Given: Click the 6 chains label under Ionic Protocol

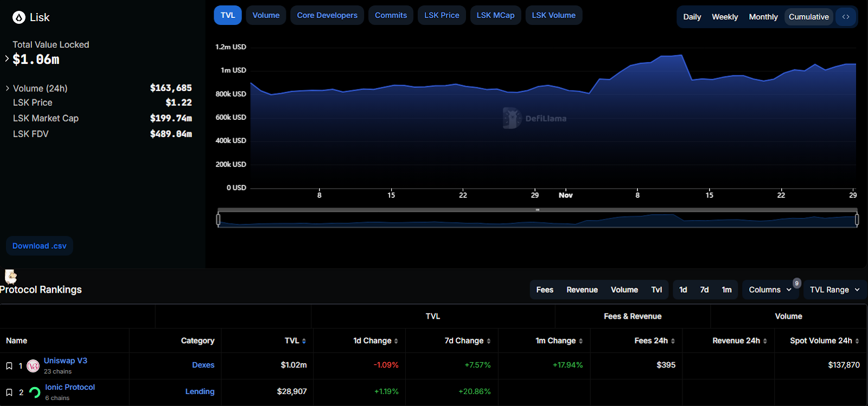Looking at the screenshot, I should [x=57, y=398].
